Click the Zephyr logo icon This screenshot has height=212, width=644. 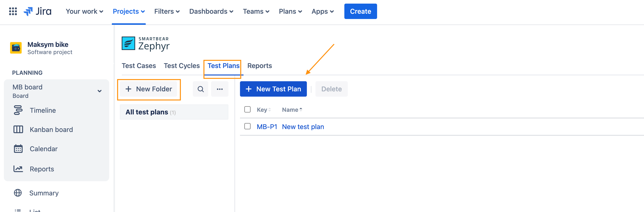tap(128, 43)
